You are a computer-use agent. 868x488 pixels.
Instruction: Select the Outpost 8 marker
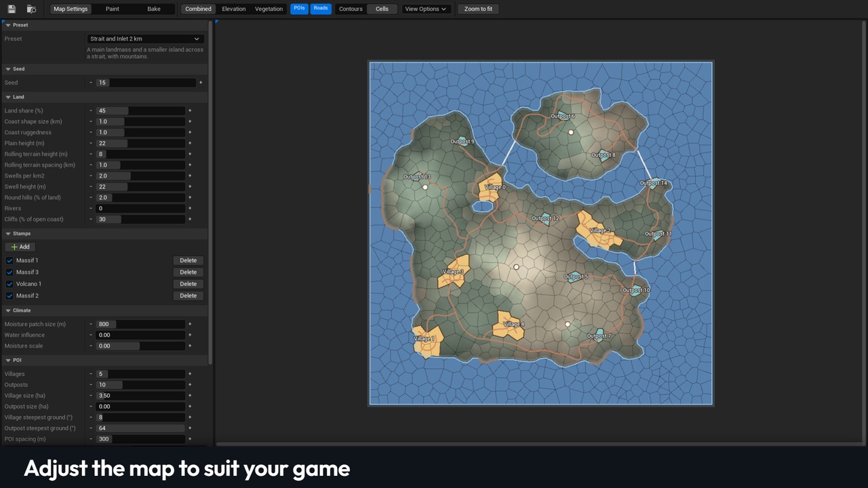[x=603, y=155]
